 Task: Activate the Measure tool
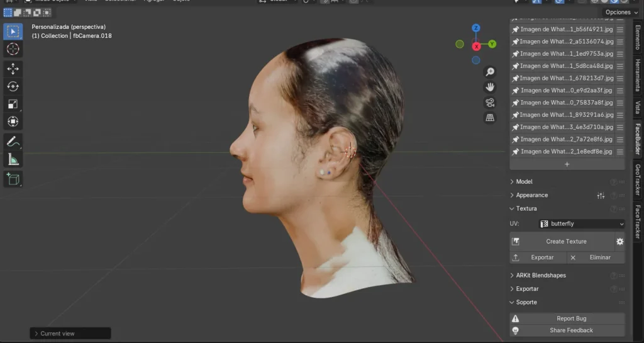tap(13, 159)
